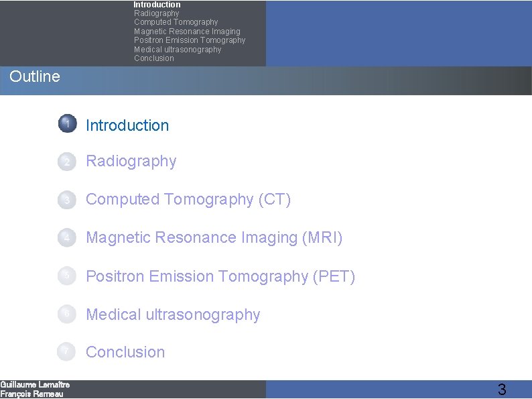
Task: Jump to the Conclusion outline entry
Action: pos(125,352)
